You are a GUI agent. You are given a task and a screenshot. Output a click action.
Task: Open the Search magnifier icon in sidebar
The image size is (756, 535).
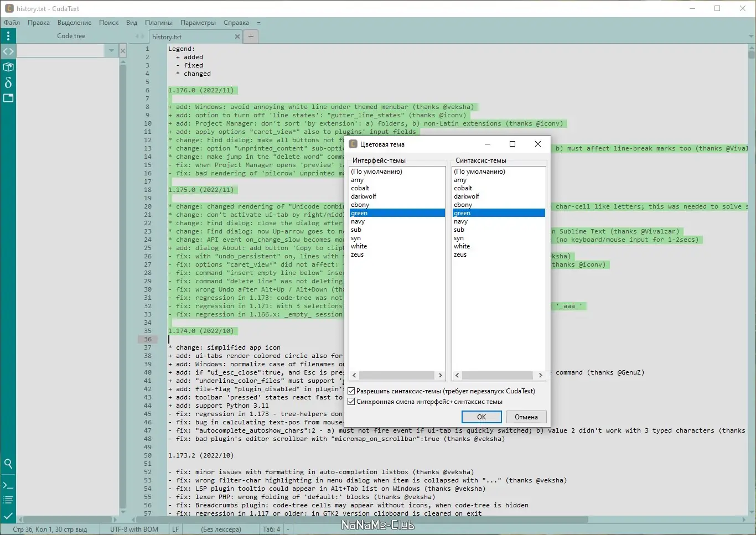click(x=8, y=464)
